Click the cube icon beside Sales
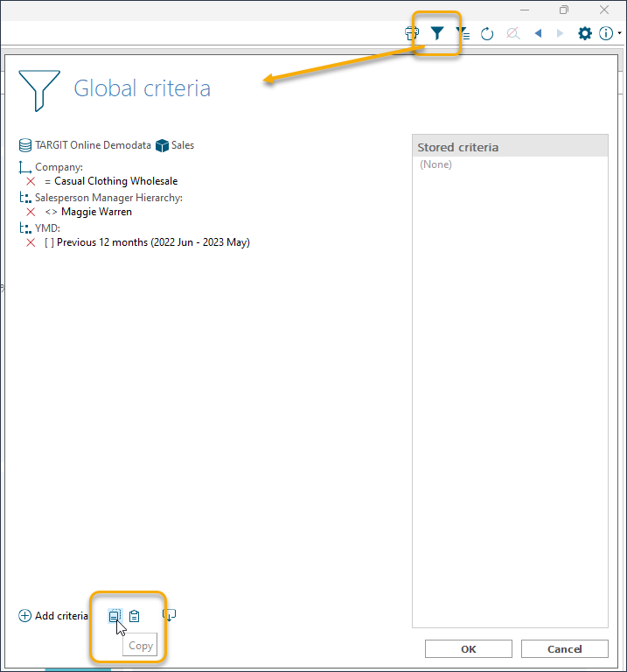This screenshot has width=627, height=672. tap(162, 145)
